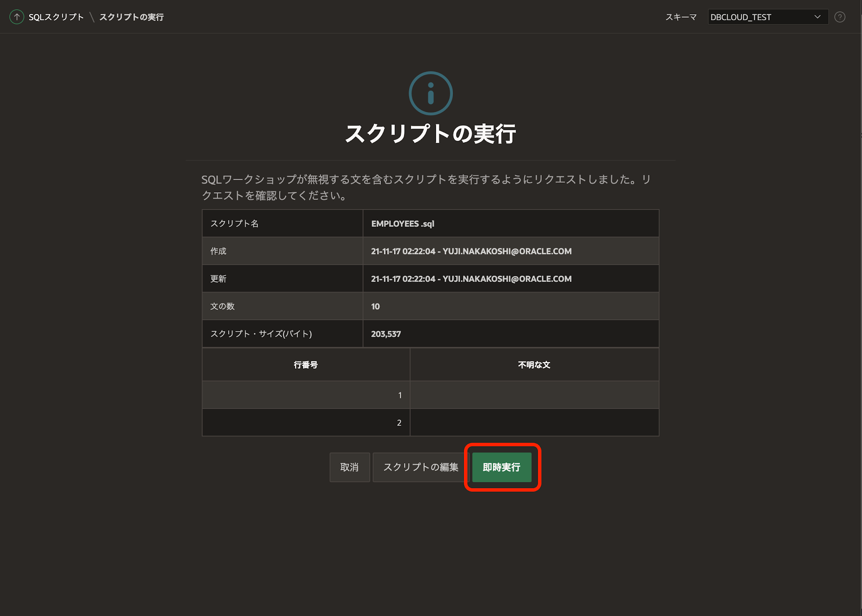
Task: Click the スクリプトの編集 button
Action: coord(420,467)
